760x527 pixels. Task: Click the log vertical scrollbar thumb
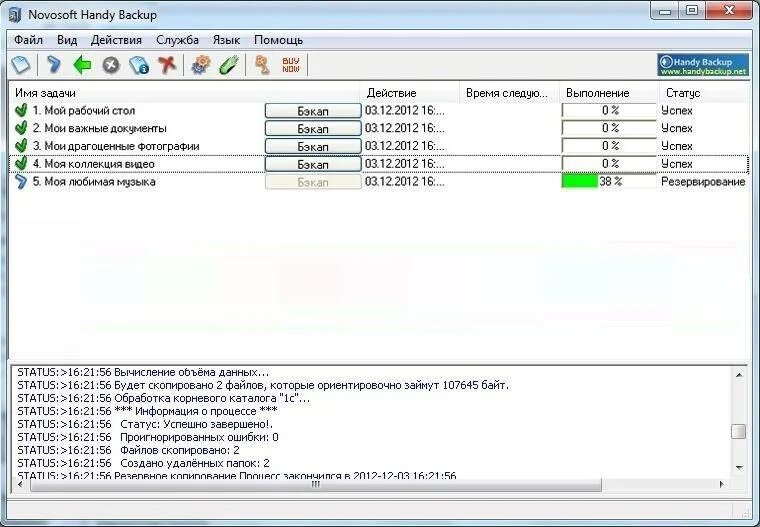click(x=739, y=431)
